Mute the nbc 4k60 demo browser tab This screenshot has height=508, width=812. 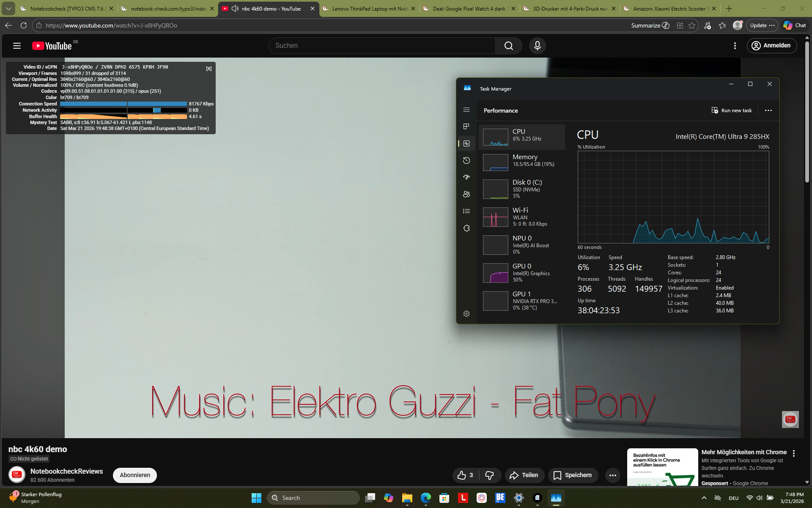coord(235,8)
